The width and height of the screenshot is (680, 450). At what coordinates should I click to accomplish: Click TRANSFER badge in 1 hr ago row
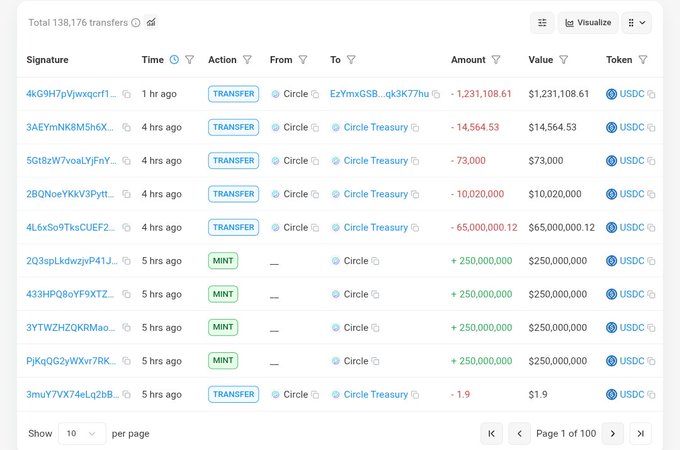pyautogui.click(x=233, y=94)
